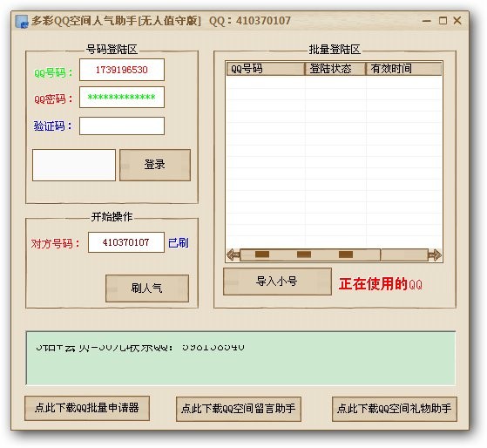The width and height of the screenshot is (487, 448).
Task: Click 点此下载QQ空间留言助手 button
Action: pyautogui.click(x=239, y=409)
